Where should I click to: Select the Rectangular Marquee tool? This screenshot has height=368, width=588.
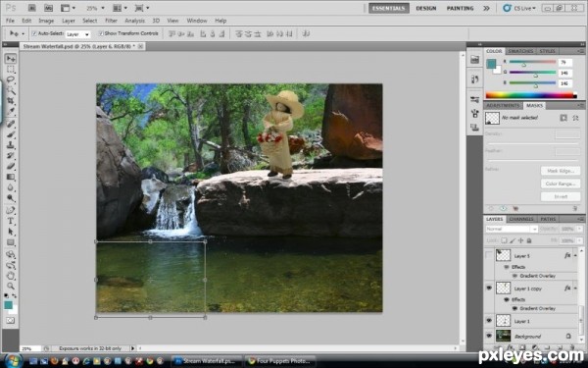pyautogui.click(x=11, y=70)
